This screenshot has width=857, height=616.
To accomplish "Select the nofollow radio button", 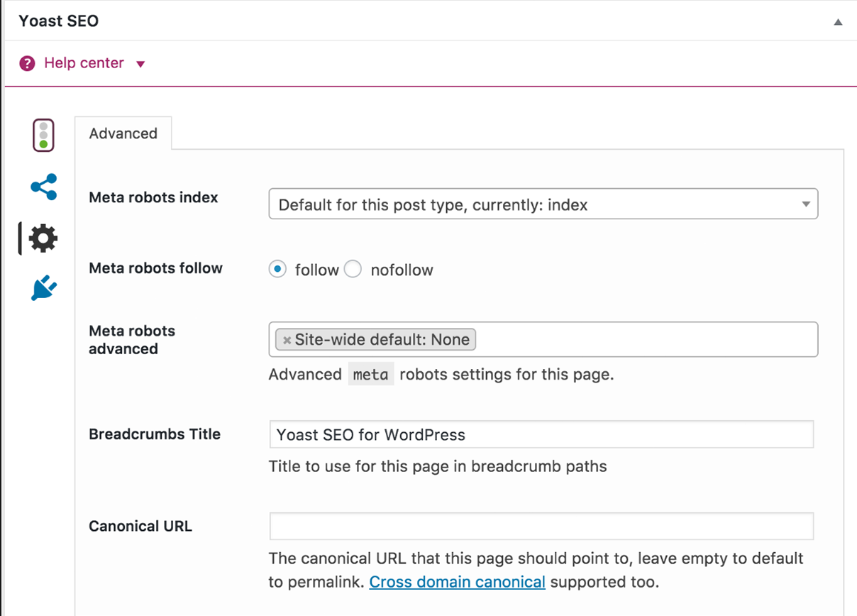I will pyautogui.click(x=353, y=270).
